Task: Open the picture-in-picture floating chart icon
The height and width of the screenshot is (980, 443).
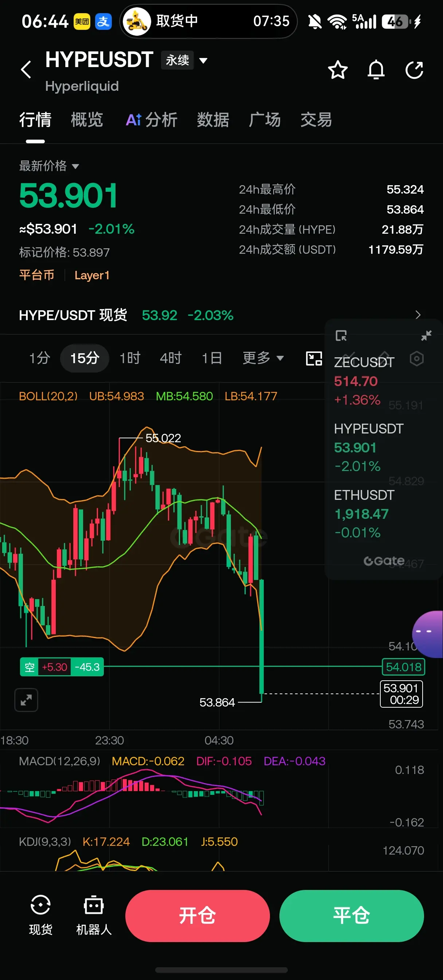Action: [314, 358]
